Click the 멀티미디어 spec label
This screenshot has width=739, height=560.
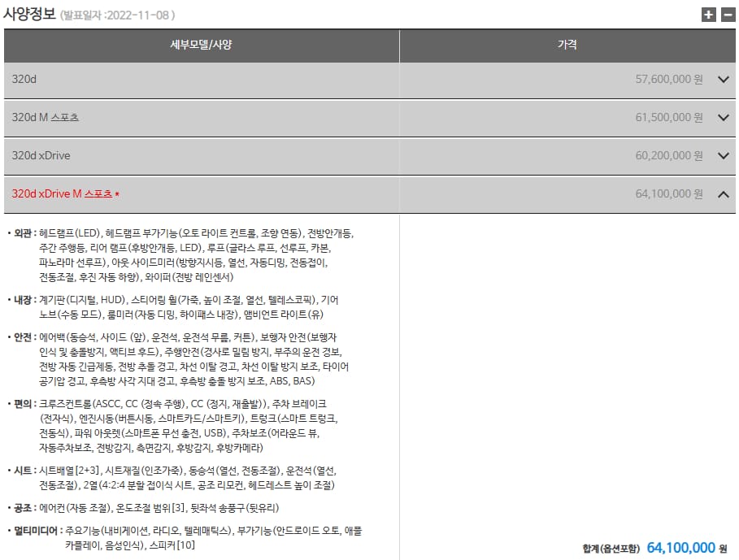pyautogui.click(x=36, y=531)
